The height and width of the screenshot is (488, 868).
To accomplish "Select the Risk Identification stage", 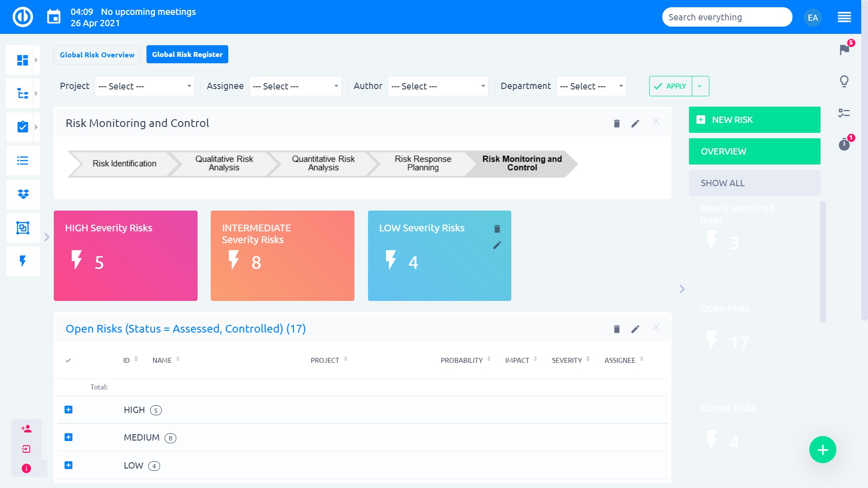I will tap(124, 164).
